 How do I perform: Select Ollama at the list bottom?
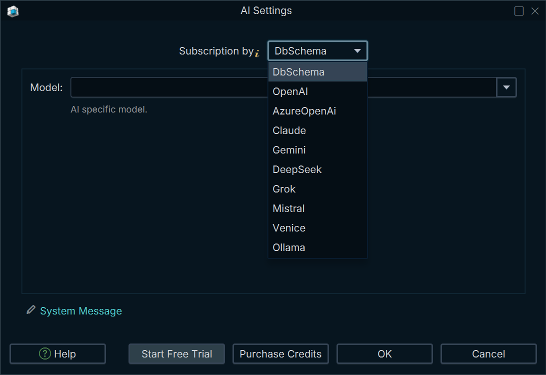click(317, 248)
